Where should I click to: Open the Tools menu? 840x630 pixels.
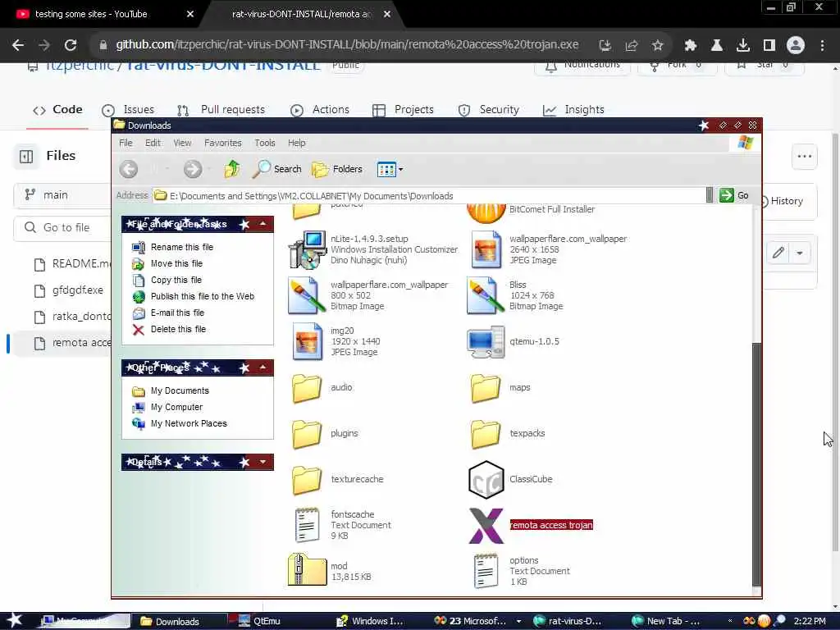265,143
